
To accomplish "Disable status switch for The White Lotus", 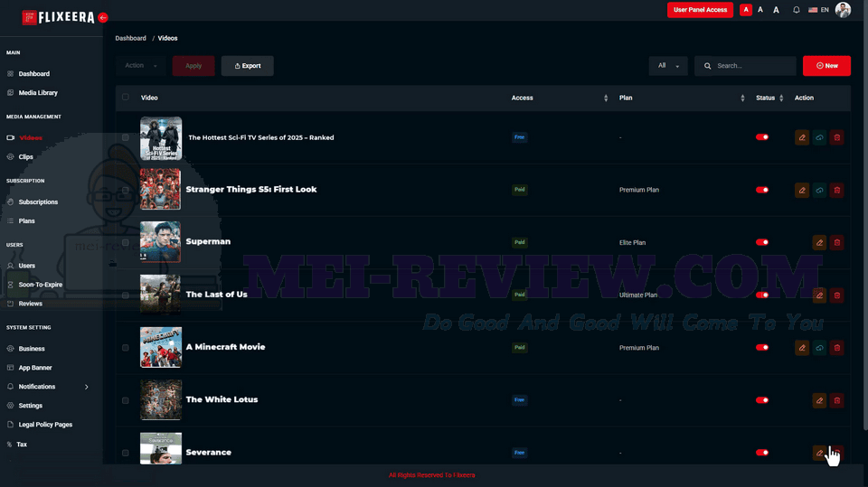I will (x=762, y=400).
